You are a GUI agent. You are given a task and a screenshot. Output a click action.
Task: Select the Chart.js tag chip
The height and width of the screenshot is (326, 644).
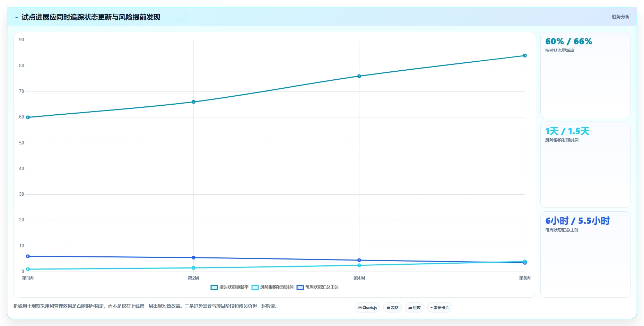click(367, 308)
